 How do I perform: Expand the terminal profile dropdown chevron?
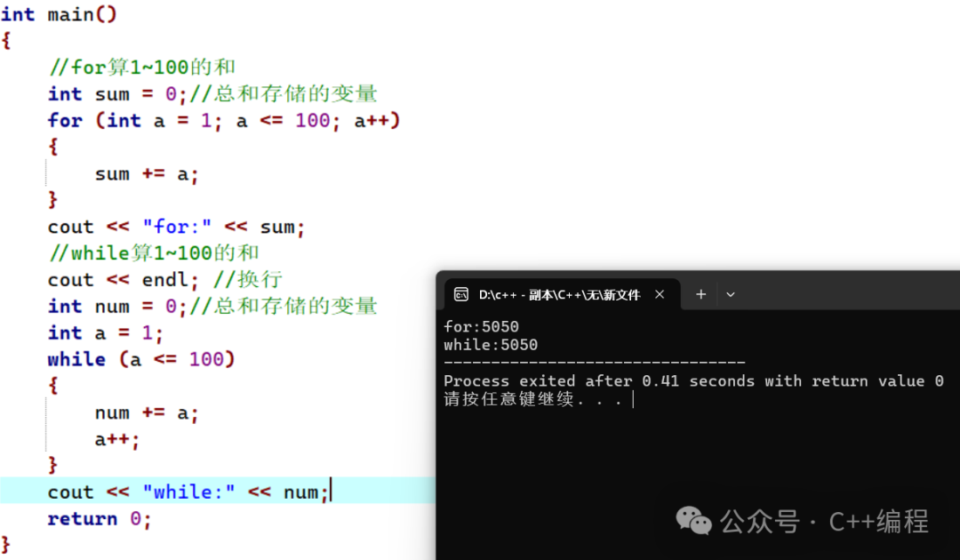[731, 294]
